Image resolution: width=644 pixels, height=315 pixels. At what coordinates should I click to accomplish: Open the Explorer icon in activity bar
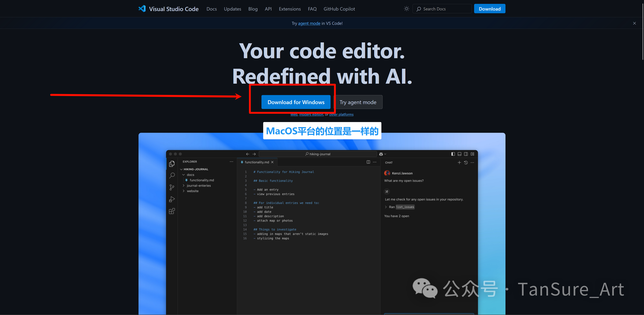click(x=172, y=164)
